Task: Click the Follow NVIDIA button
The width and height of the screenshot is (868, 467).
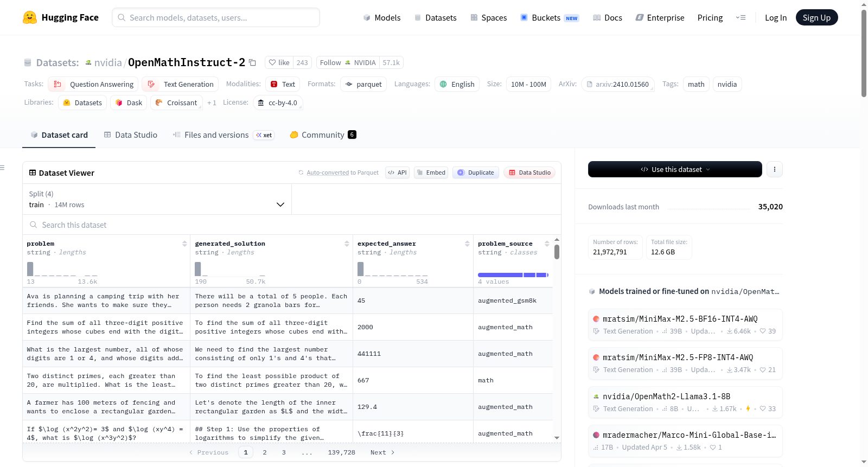Action: [x=348, y=62]
